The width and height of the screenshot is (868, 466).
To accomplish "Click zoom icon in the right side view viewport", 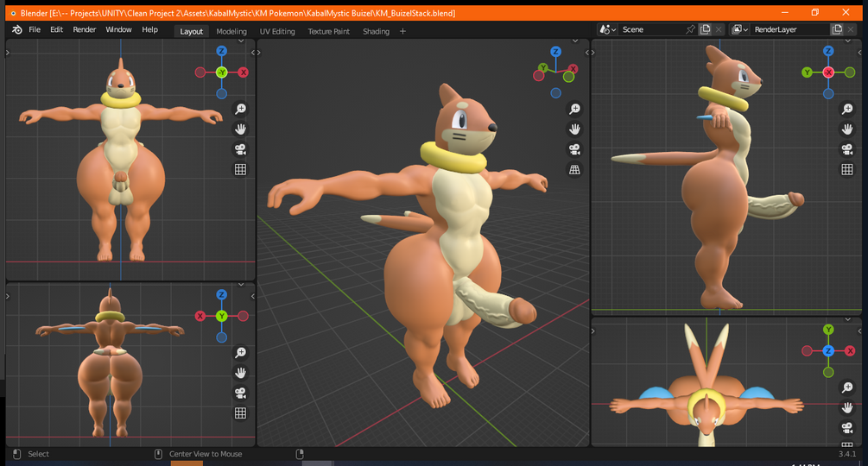I will click(x=847, y=109).
